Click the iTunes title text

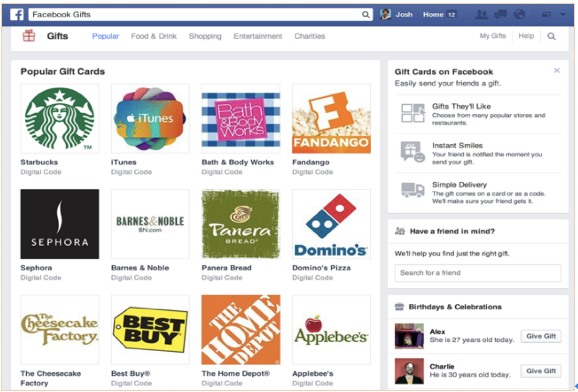coord(124,162)
